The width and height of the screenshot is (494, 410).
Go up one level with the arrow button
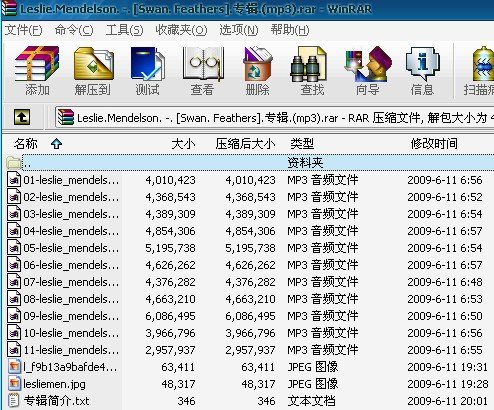click(x=22, y=117)
